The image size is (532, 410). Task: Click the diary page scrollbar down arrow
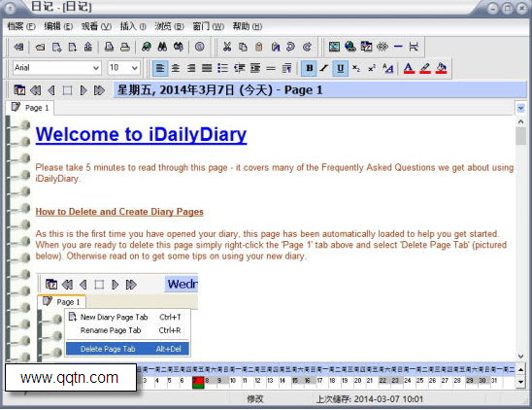pyautogui.click(x=520, y=356)
